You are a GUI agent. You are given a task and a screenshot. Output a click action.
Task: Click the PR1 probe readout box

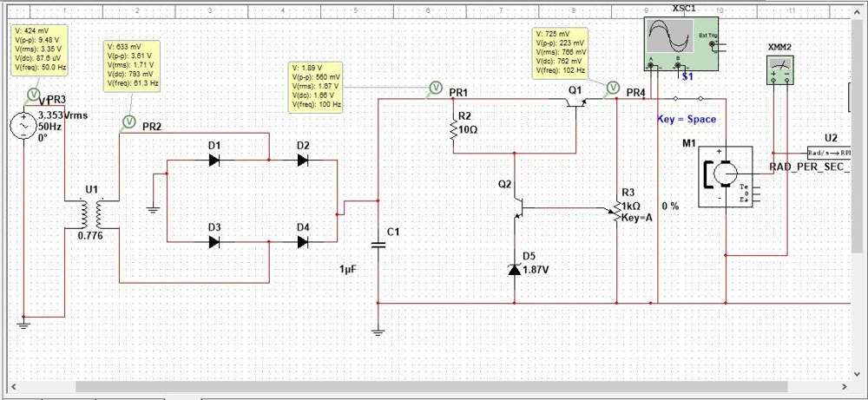point(317,88)
